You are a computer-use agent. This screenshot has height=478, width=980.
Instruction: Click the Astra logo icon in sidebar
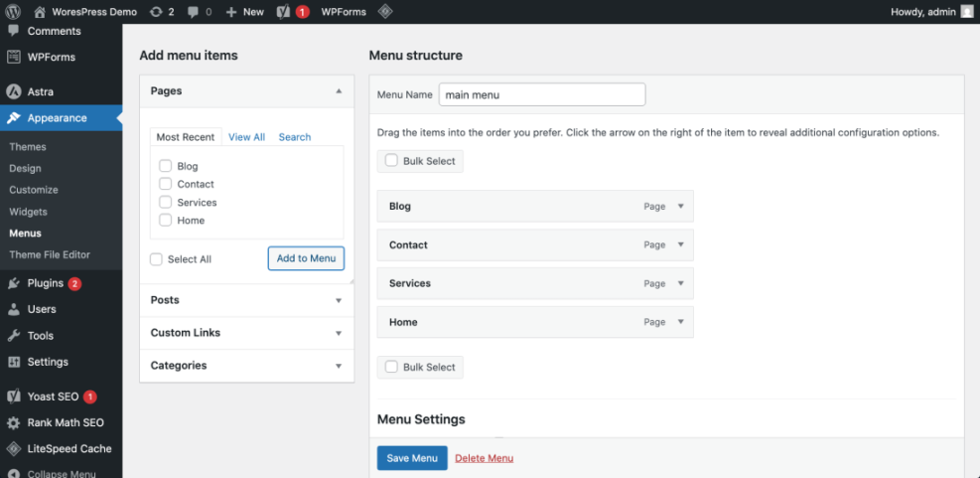tap(13, 92)
